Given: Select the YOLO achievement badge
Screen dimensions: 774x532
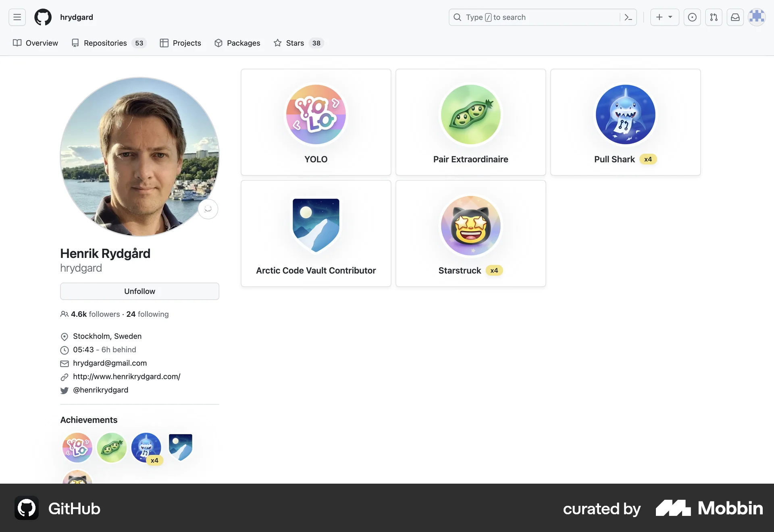Looking at the screenshot, I should coord(316,115).
